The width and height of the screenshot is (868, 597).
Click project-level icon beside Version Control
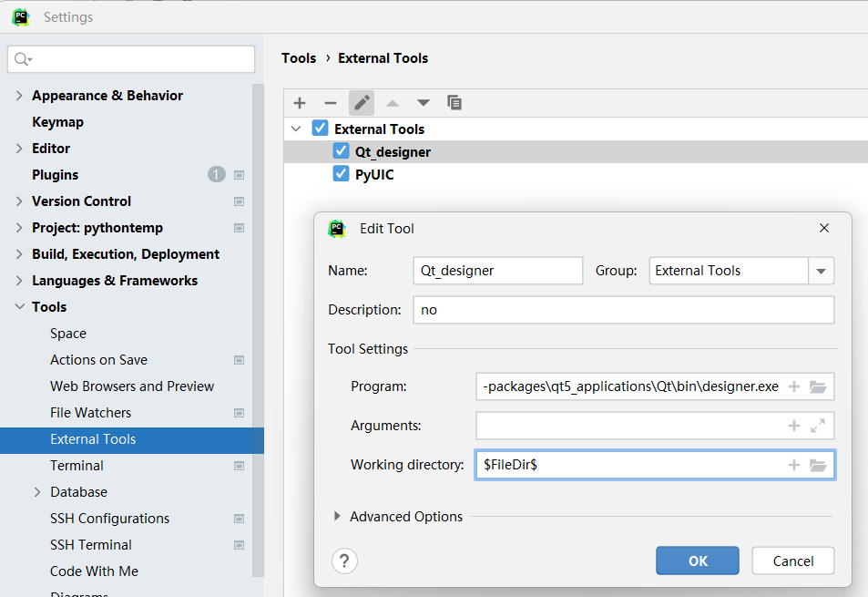(x=240, y=201)
